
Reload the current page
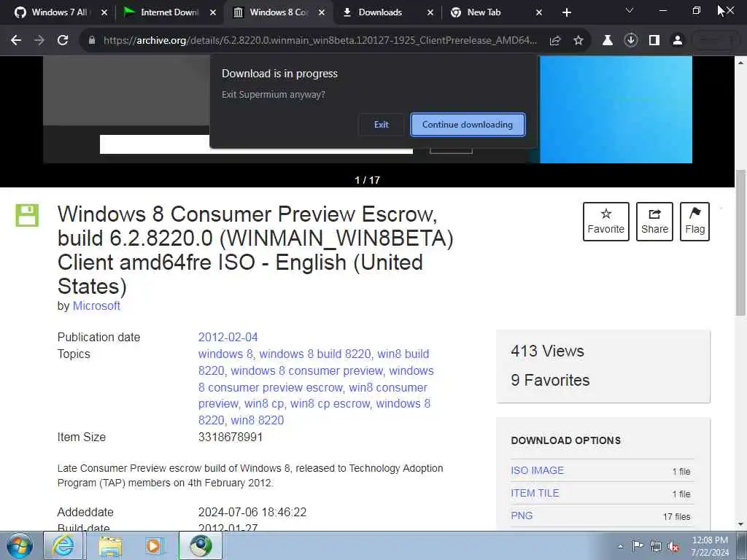pyautogui.click(x=63, y=41)
